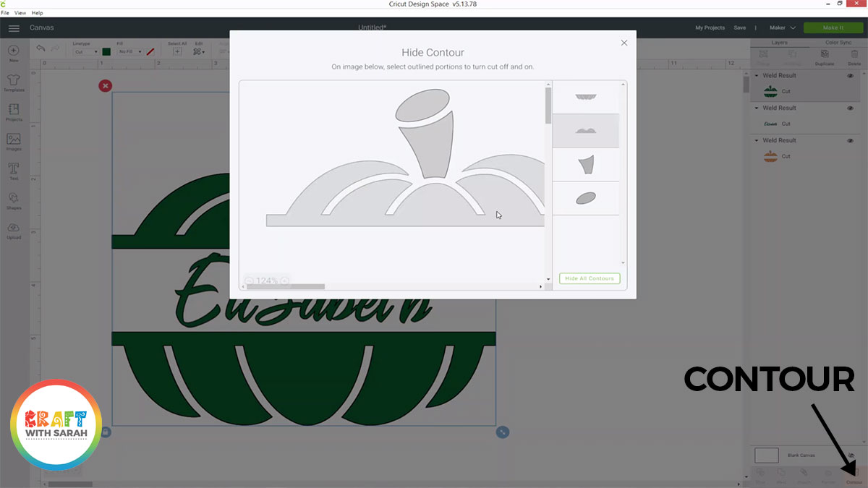Switch to the Layers tab
Viewport: 868px width, 488px height.
click(x=780, y=43)
